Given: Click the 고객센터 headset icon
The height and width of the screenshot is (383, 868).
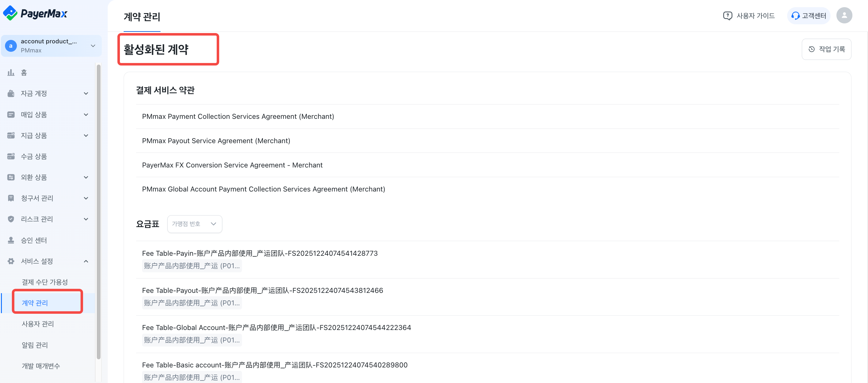Looking at the screenshot, I should pos(795,16).
